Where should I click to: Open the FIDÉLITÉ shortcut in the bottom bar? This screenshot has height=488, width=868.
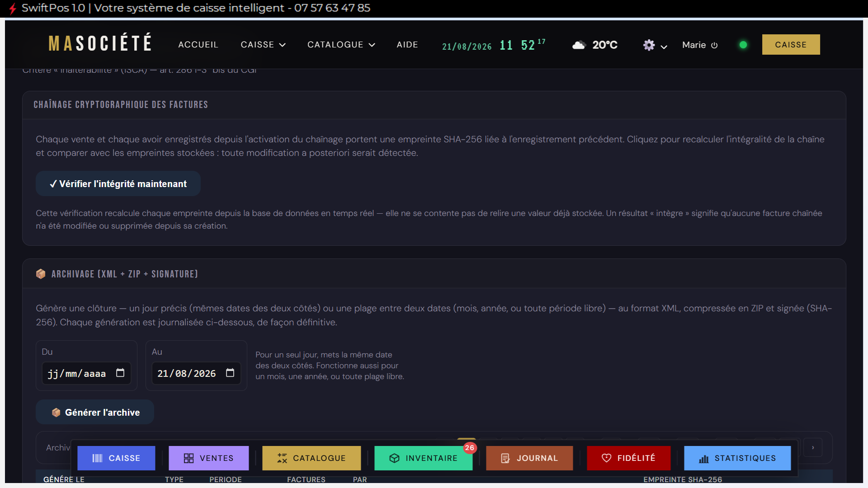click(629, 458)
